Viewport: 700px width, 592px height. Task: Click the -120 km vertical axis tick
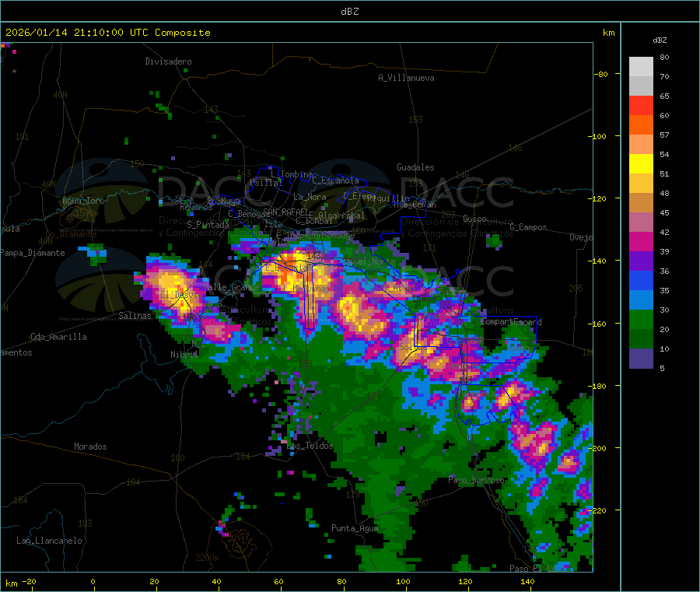pyautogui.click(x=597, y=198)
